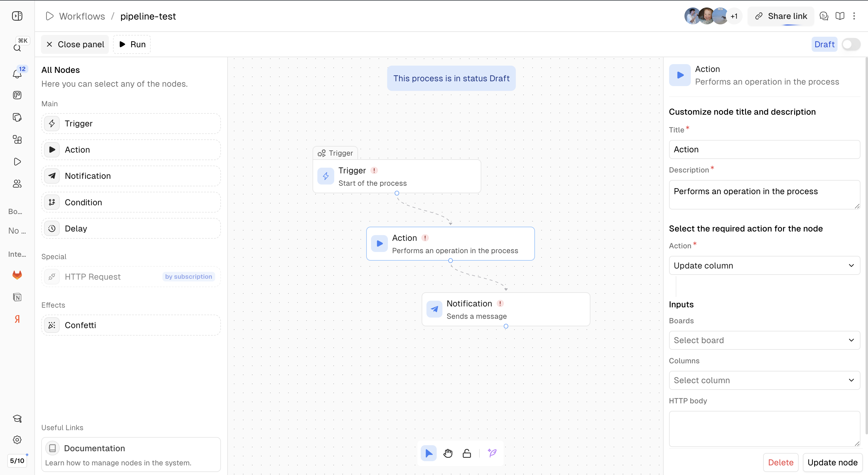The image size is (868, 475).
Task: Click the Run workflow button
Action: point(132,45)
